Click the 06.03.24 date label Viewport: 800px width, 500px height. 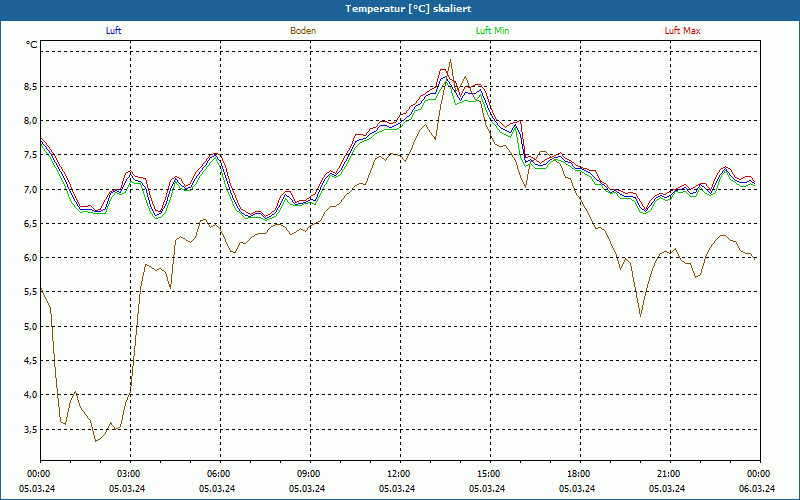coord(757,489)
